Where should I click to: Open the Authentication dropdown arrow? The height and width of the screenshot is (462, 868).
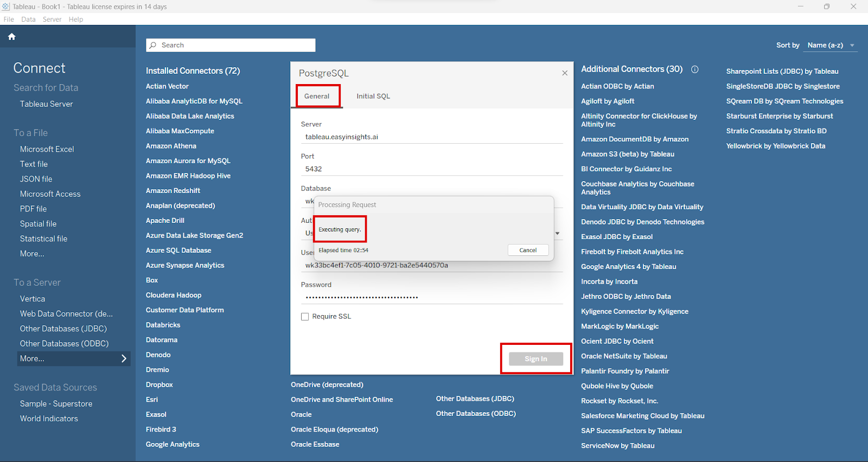pos(557,234)
